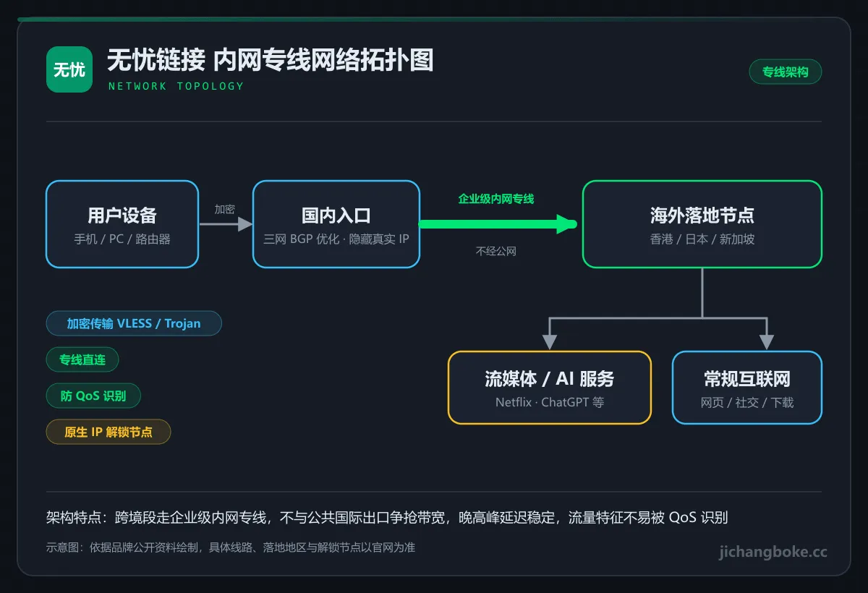Click the 防 QoS 识别 tag
This screenshot has height=593, width=868.
93,396
